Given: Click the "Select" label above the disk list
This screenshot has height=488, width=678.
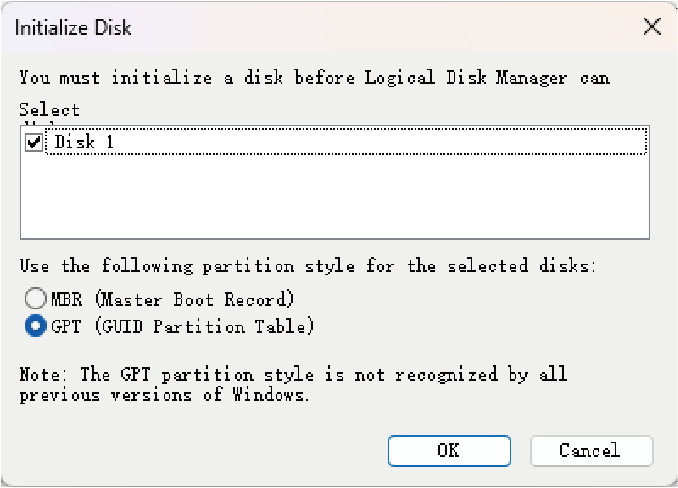Looking at the screenshot, I should tap(49, 109).
